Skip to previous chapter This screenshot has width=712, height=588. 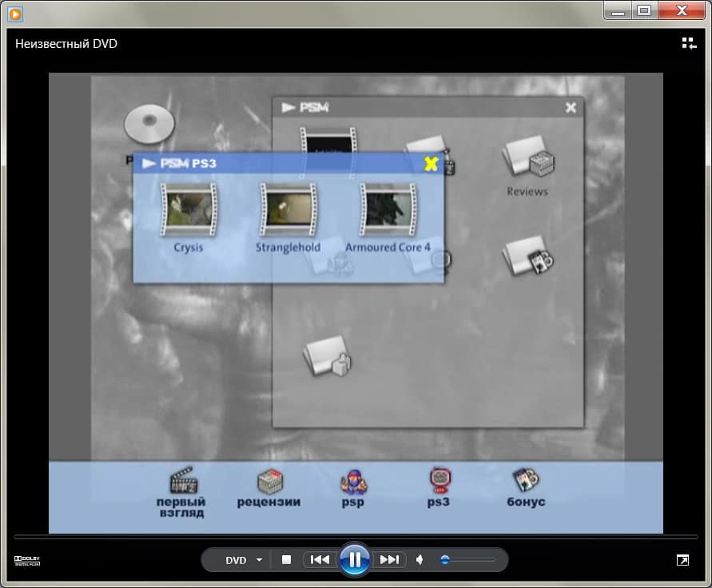pos(320,560)
